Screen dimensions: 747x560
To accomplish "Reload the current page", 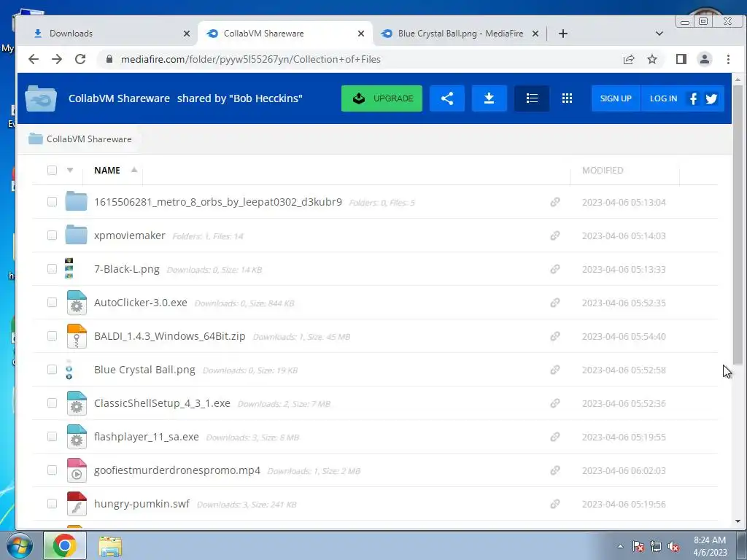I will click(80, 59).
